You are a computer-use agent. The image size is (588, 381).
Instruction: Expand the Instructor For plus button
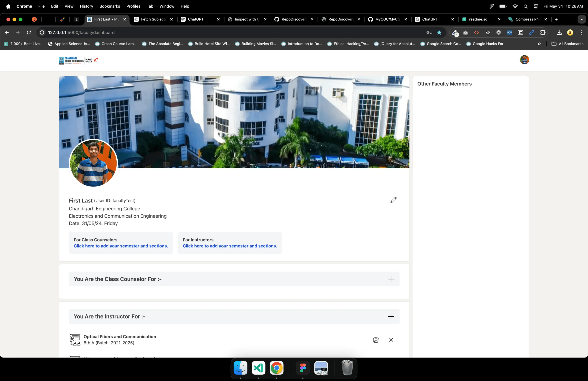(x=391, y=316)
